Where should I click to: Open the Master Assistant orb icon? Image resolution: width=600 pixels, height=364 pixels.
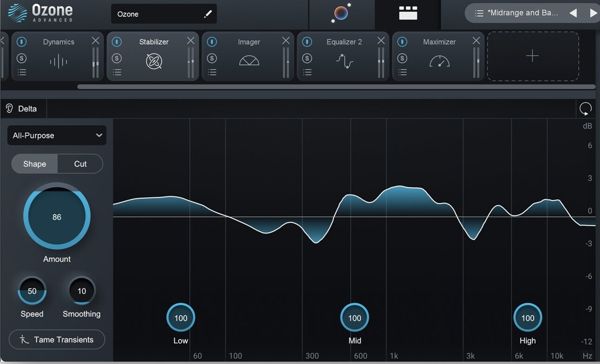tap(341, 13)
